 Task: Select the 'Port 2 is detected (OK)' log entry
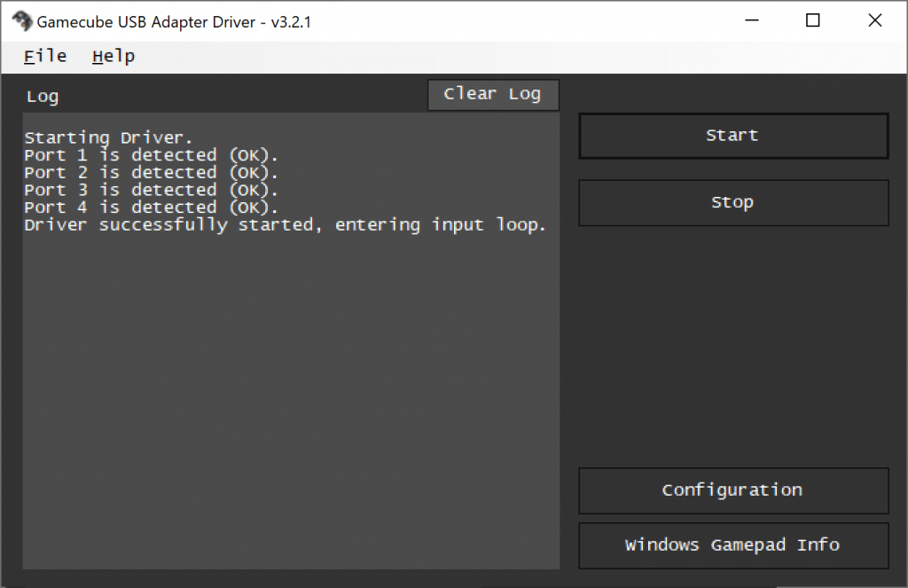(x=152, y=173)
